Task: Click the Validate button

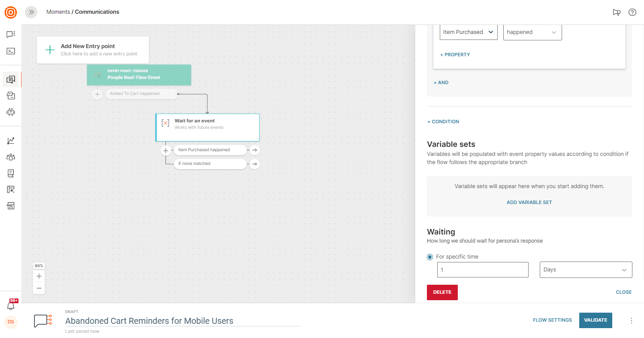Action: pyautogui.click(x=595, y=320)
